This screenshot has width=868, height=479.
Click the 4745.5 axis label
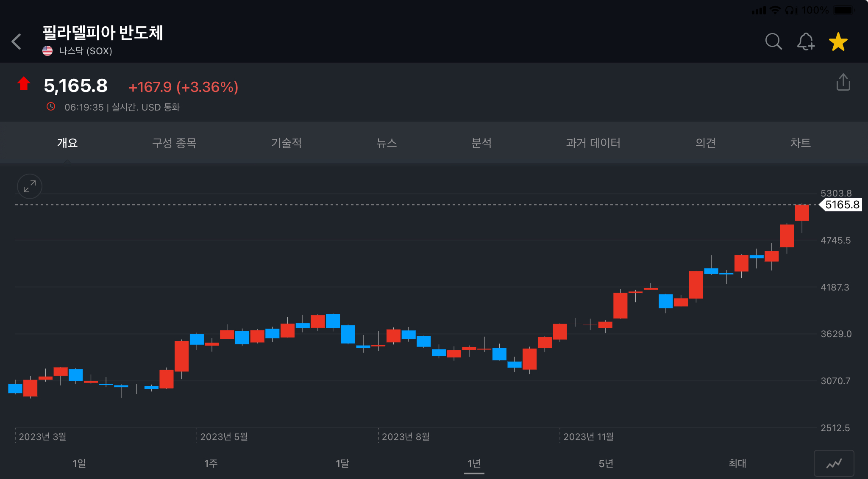point(836,240)
